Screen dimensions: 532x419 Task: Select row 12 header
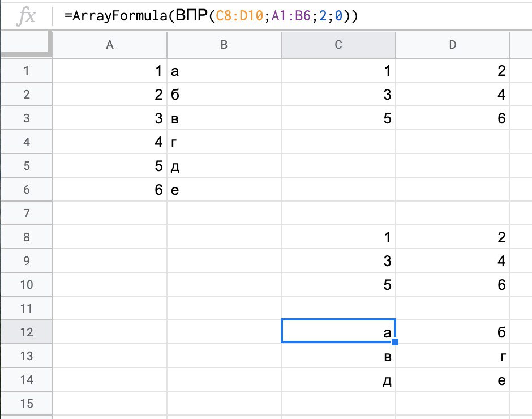pos(27,332)
